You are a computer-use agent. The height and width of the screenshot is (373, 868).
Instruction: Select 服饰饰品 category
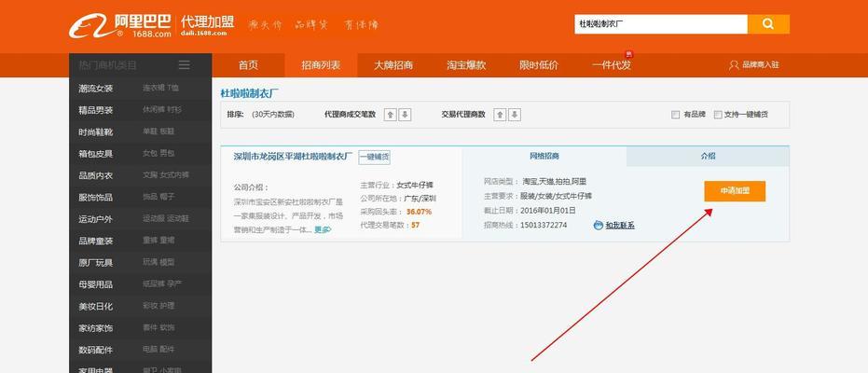tap(96, 198)
